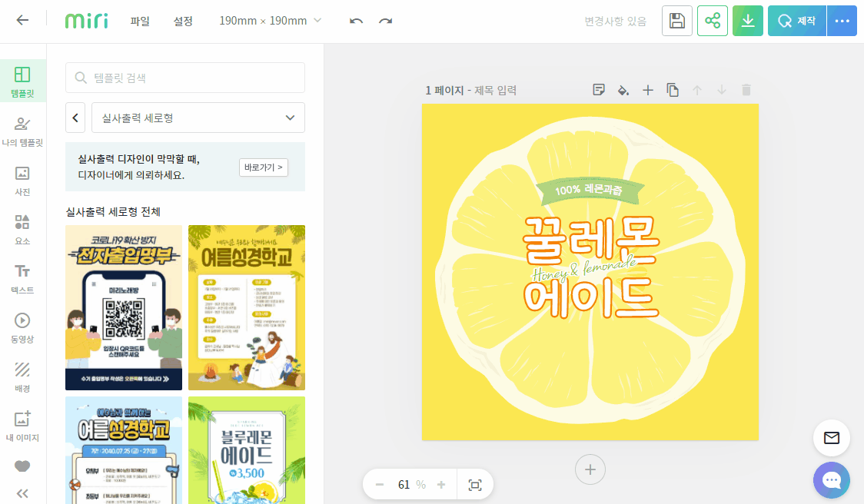Zoom out with the minus button

click(379, 485)
